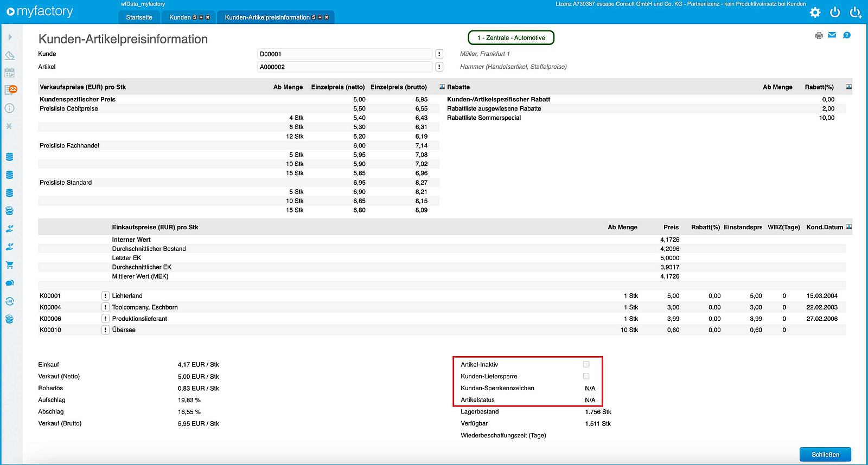This screenshot has height=465, width=868.
Task: Click 'Rabattliste ausgewiesene Rabatte' entry
Action: 494,109
